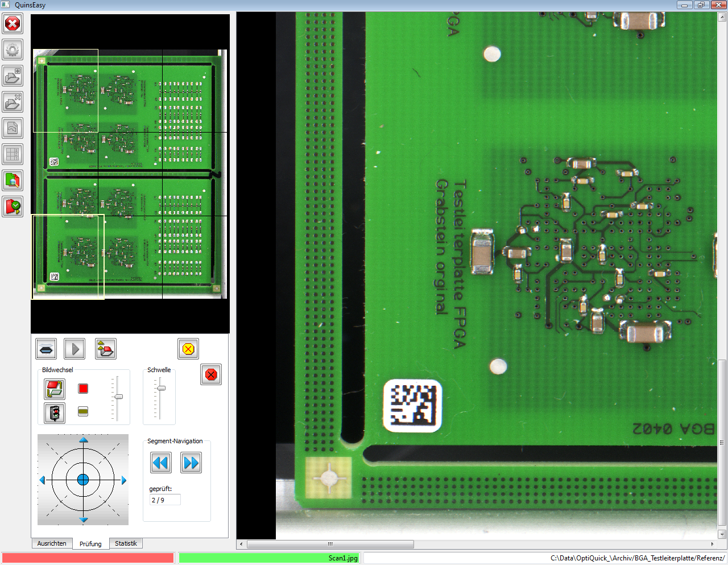Toggle the Bildwechsel image swap button
This screenshot has height=565, width=728.
click(55, 389)
